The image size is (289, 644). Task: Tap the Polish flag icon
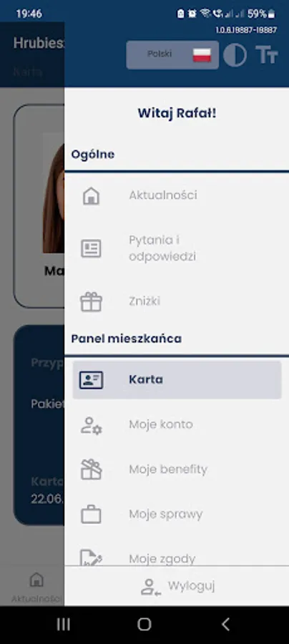click(202, 54)
